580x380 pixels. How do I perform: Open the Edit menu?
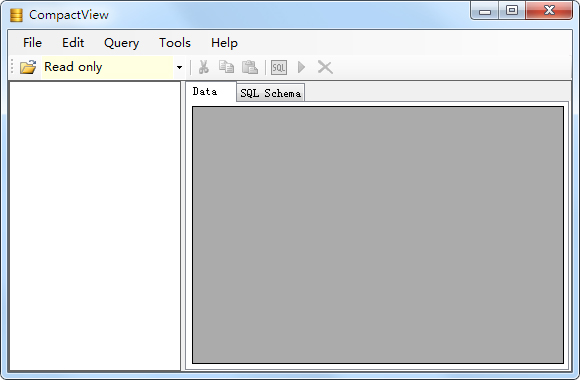[73, 43]
